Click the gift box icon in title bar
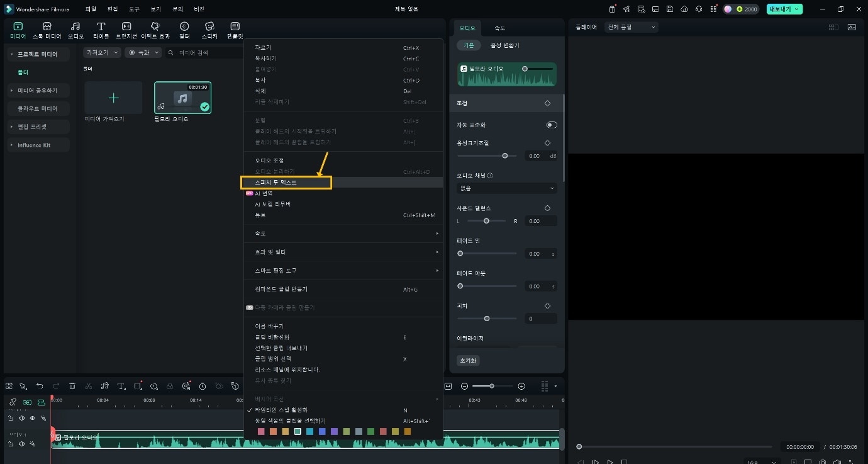 pos(612,9)
